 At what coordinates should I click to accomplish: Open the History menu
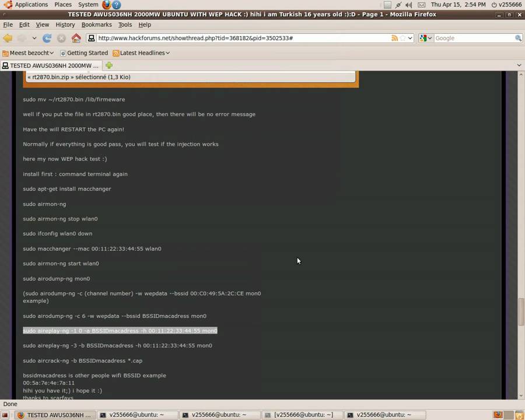click(x=65, y=24)
